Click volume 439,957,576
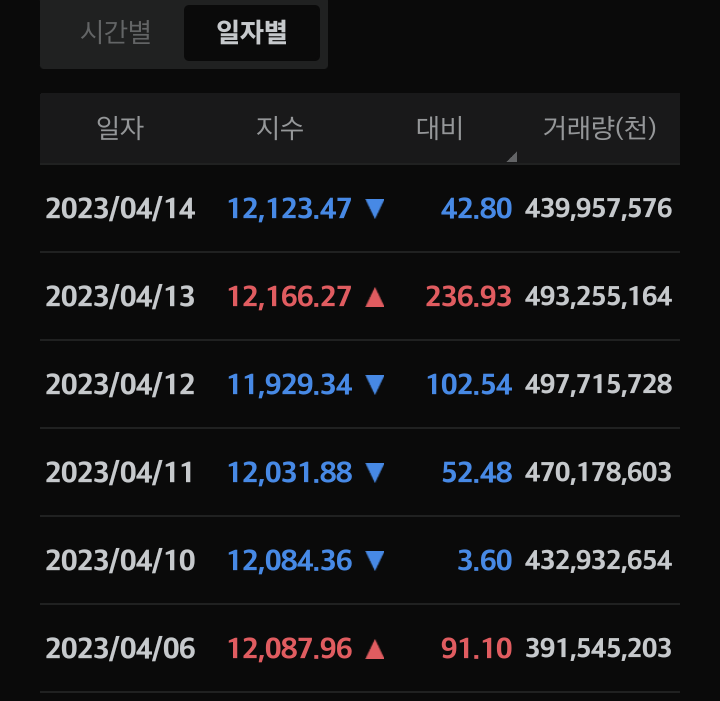 [x=598, y=208]
